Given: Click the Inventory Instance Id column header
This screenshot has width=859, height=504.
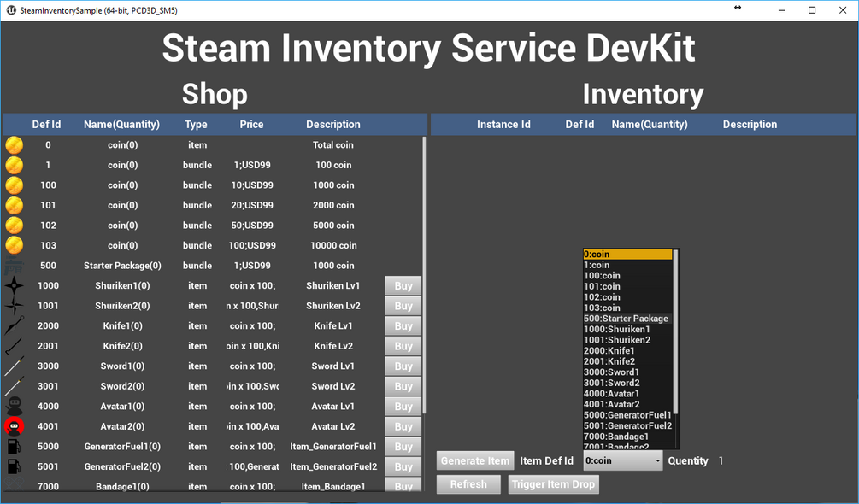Looking at the screenshot, I should pyautogui.click(x=503, y=125).
